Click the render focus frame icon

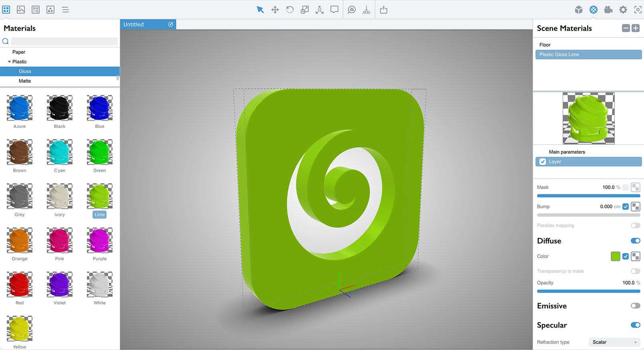(x=638, y=10)
